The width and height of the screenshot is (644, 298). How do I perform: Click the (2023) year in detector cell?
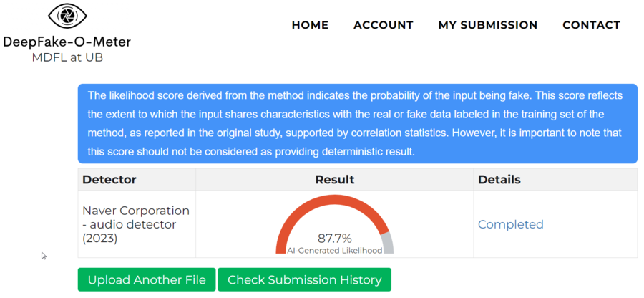coord(100,239)
